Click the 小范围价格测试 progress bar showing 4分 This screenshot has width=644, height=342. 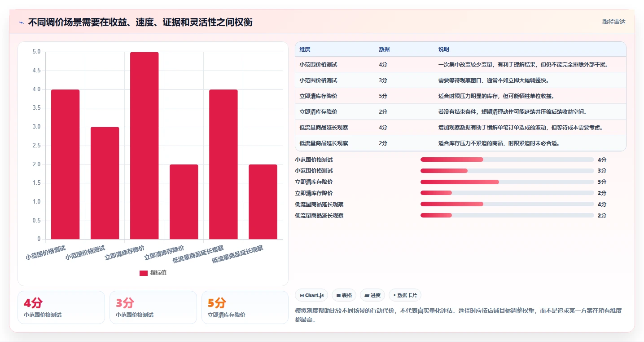507,160
